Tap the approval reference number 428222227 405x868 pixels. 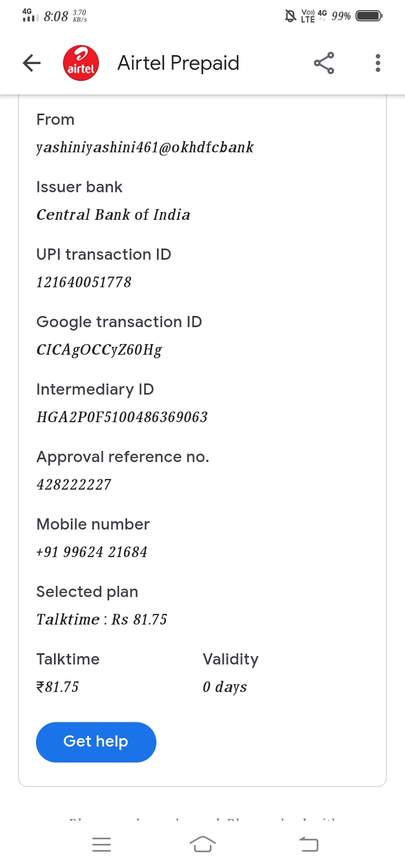coord(74,485)
